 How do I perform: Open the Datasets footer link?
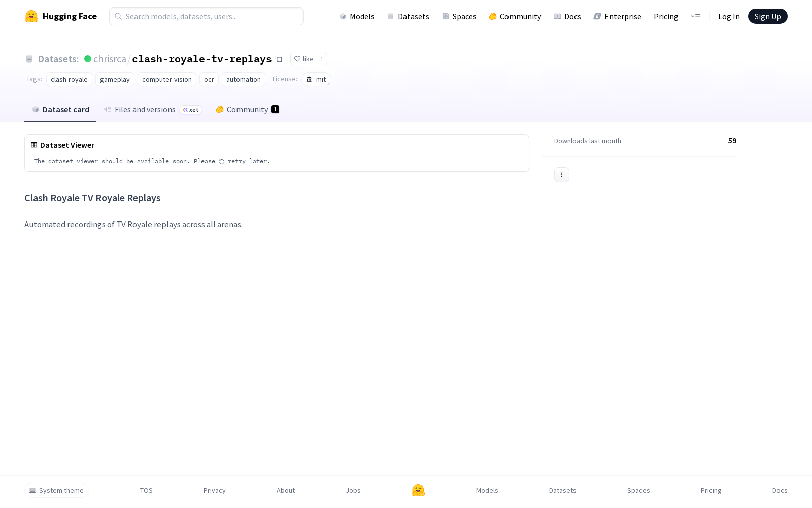563,490
